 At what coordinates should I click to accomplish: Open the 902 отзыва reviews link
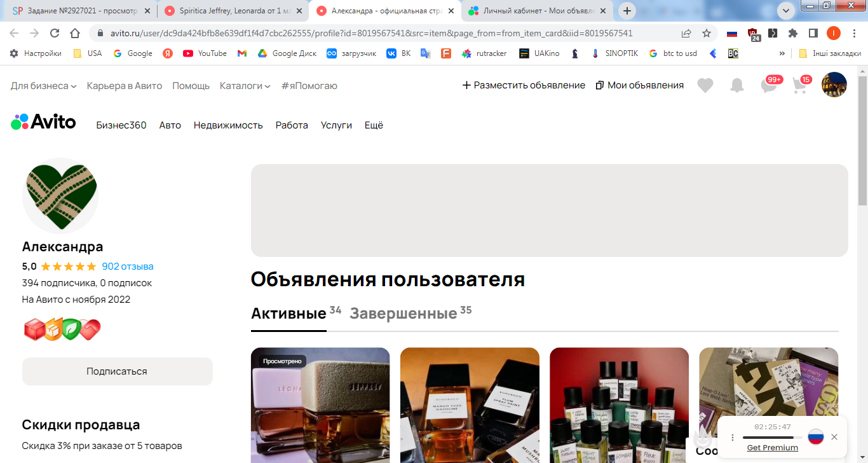[128, 266]
